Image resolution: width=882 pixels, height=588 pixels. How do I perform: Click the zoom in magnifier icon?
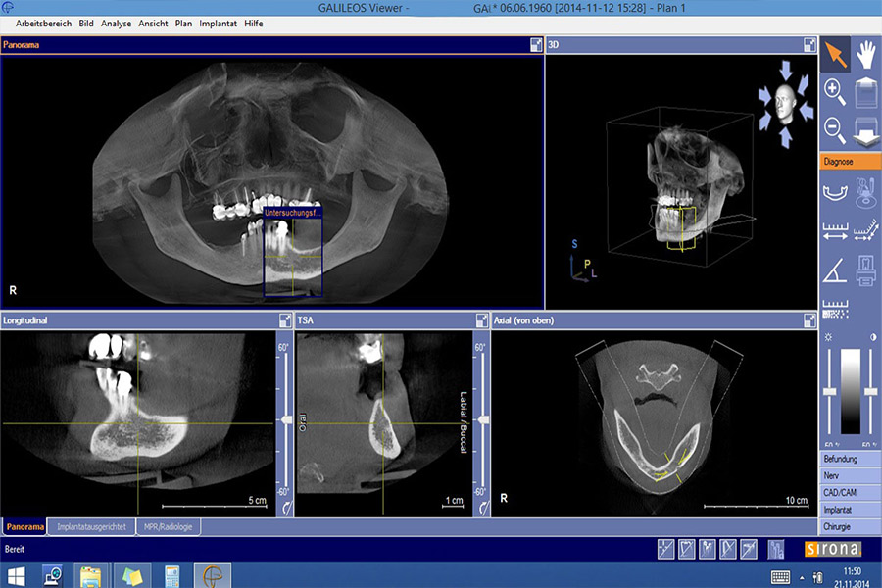point(835,92)
